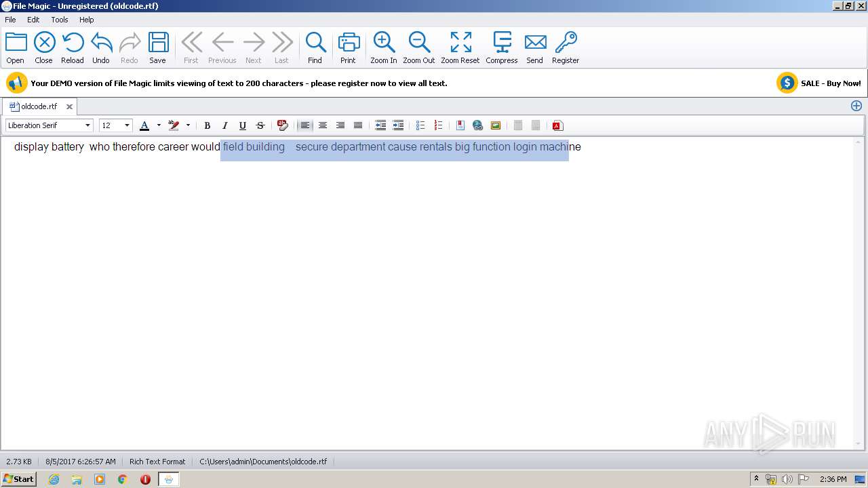Screen dimensions: 868x488
Task: Click the SALE - Buy Now! link
Action: 831,83
